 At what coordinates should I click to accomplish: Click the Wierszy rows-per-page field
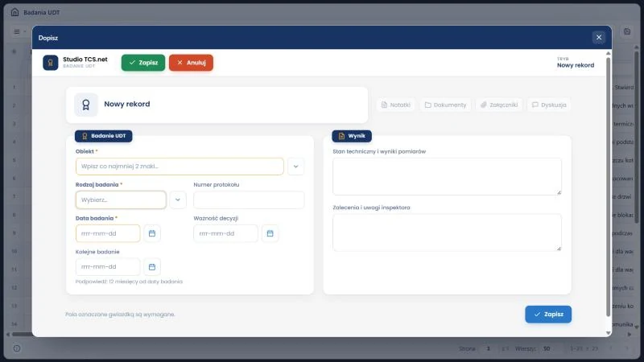[551, 348]
